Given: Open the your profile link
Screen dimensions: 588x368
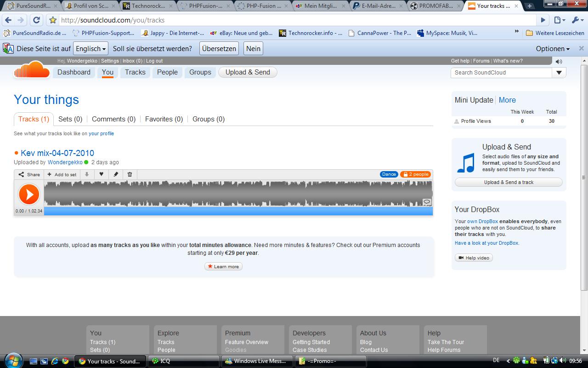Looking at the screenshot, I should [101, 133].
